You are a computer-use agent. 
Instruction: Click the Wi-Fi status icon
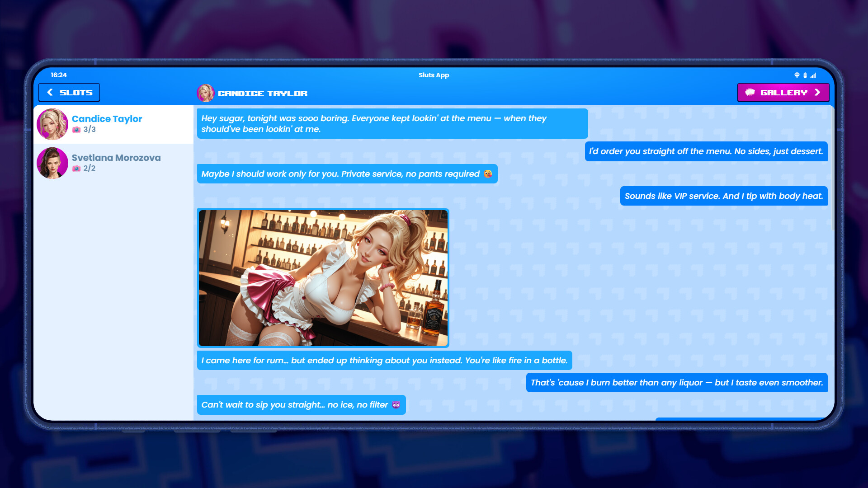tap(797, 75)
